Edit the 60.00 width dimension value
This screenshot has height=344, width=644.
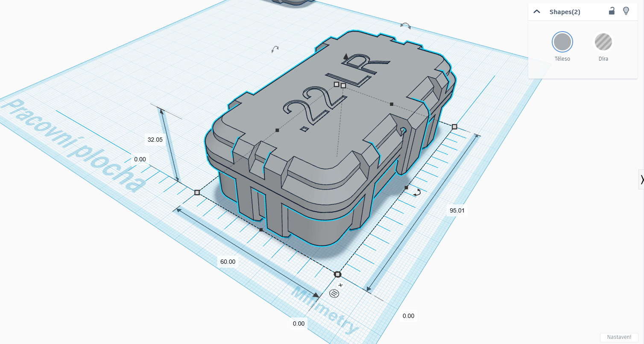tap(228, 262)
